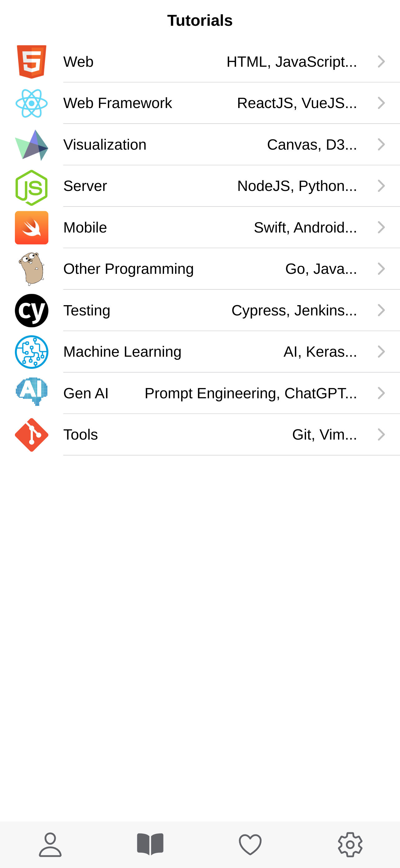This screenshot has height=868, width=400.
Task: Tap the Swift bird icon
Action: pyautogui.click(x=32, y=228)
